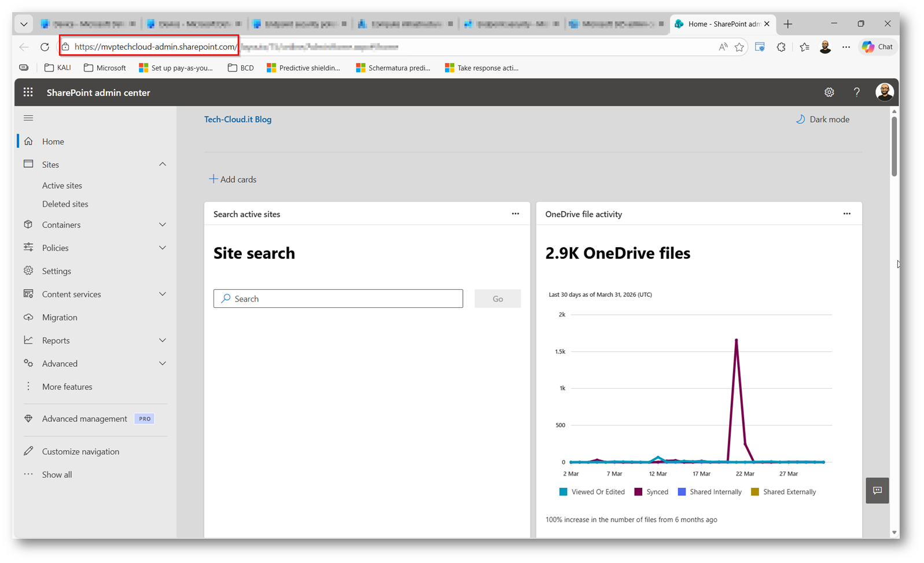The width and height of the screenshot is (924, 563).
Task: Click the Site search input field
Action: pos(338,299)
